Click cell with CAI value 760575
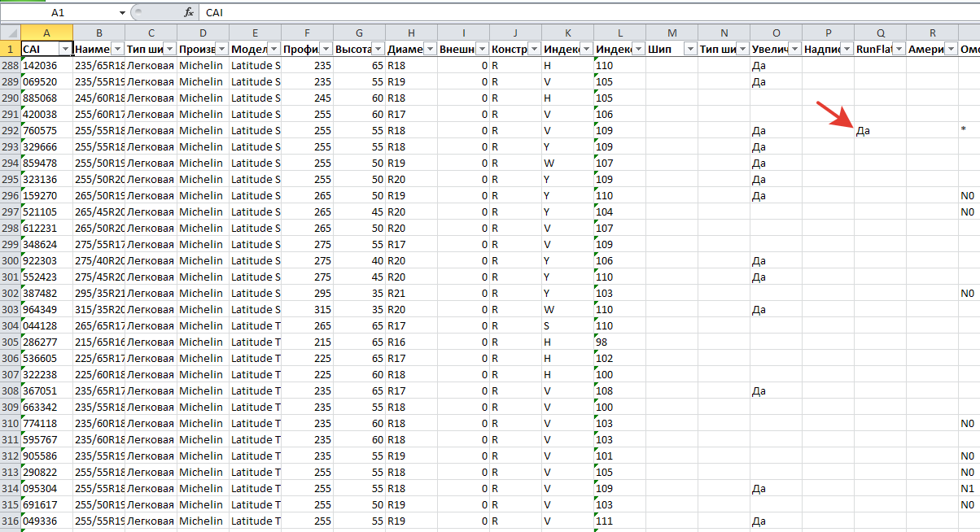 46,130
